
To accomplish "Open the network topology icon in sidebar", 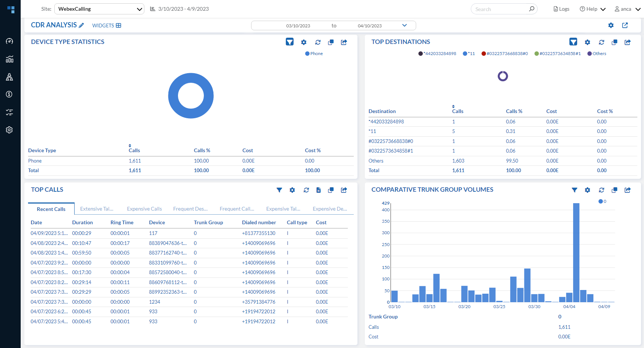I will point(10,77).
